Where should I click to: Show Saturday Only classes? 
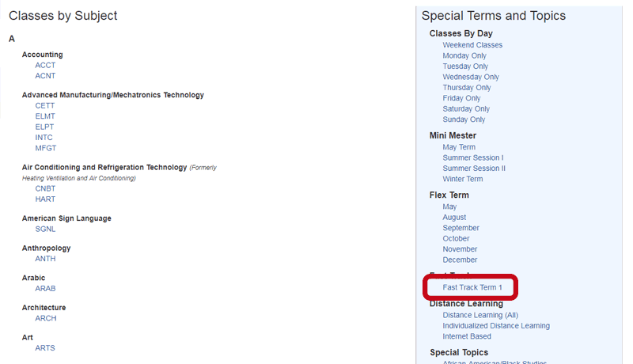[466, 109]
